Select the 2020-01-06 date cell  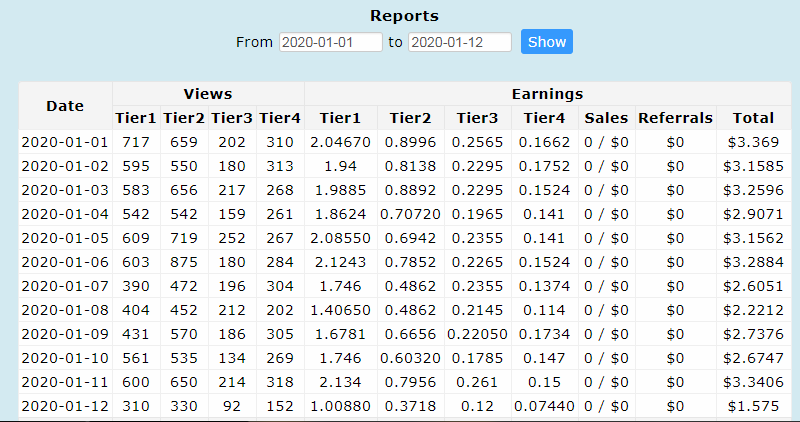[x=65, y=262]
